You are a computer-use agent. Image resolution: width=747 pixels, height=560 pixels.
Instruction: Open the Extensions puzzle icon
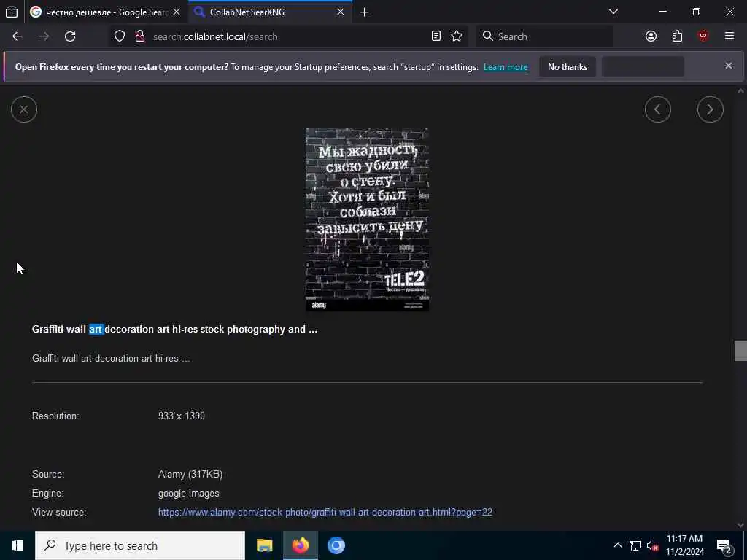tap(677, 36)
